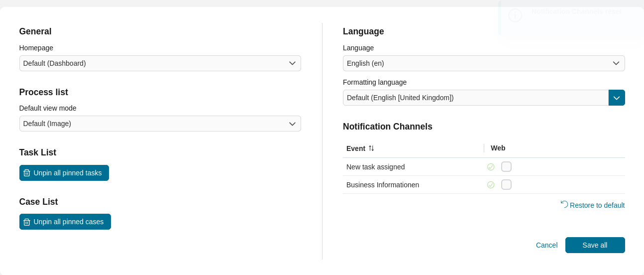Click Unpin all pinned cases button

65,222
